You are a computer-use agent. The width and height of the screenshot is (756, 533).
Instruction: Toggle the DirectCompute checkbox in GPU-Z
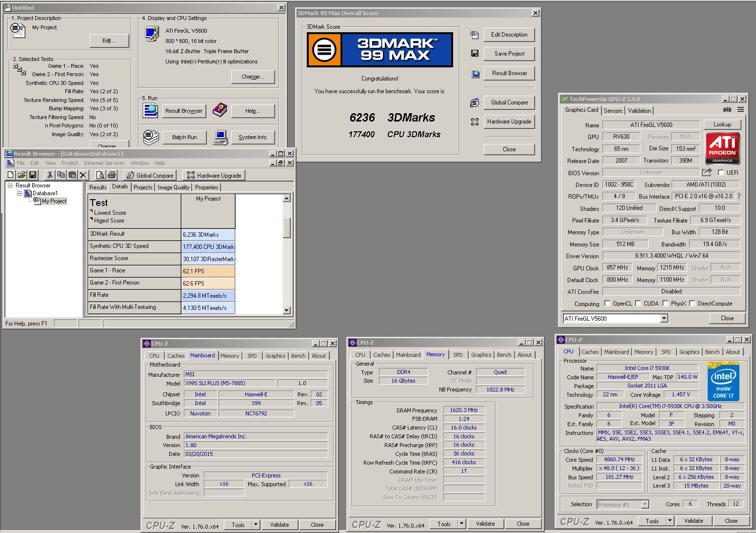(x=692, y=303)
